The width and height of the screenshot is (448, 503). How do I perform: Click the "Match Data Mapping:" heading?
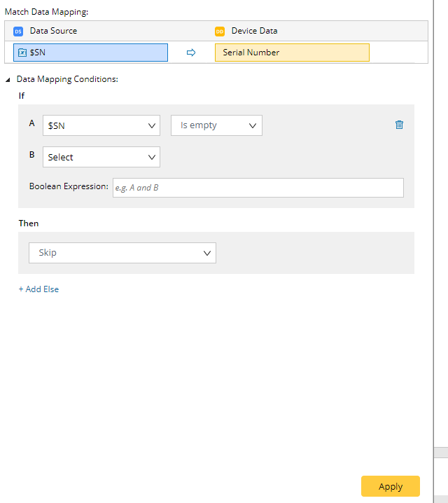[47, 12]
